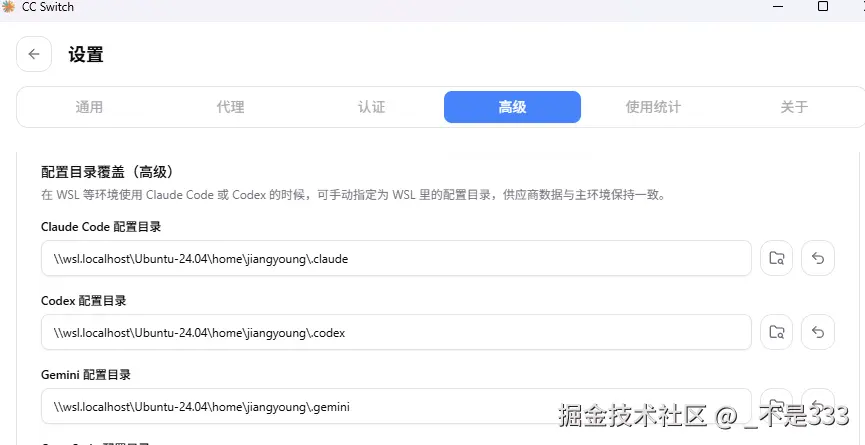The height and width of the screenshot is (445, 865).
Task: Click the CC Switch window title text
Action: coord(47,7)
